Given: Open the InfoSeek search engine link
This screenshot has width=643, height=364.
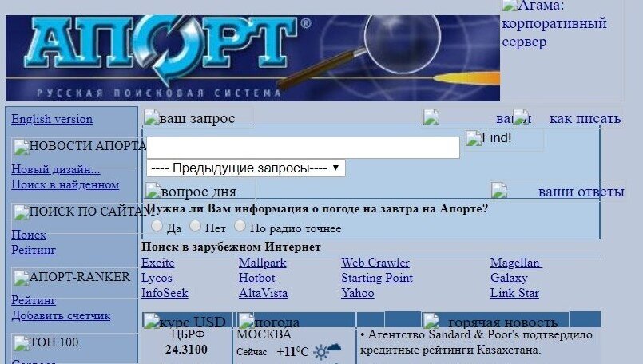Looking at the screenshot, I should tap(165, 293).
